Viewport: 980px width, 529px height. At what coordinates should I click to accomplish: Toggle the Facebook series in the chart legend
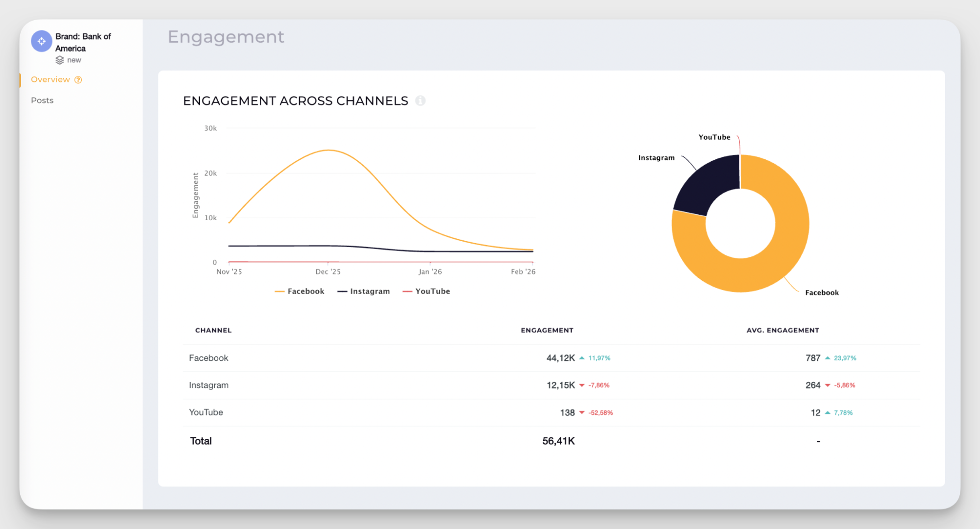coord(299,291)
